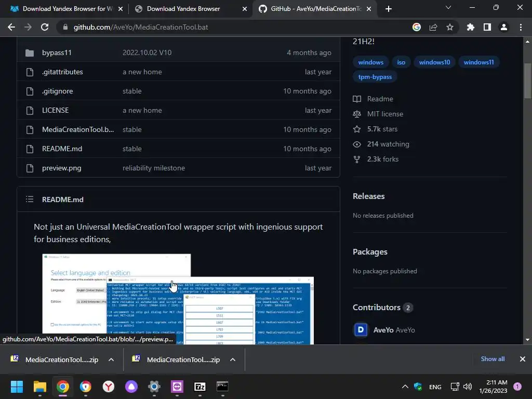Viewport: 532px width, 399px height.
Task: Click the browser forward arrow
Action: coord(28,27)
